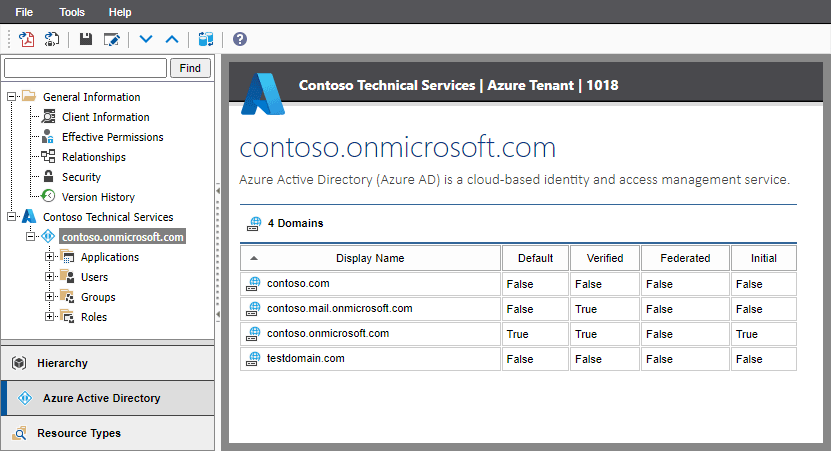
Task: Sort by the Federated column header
Action: (685, 258)
